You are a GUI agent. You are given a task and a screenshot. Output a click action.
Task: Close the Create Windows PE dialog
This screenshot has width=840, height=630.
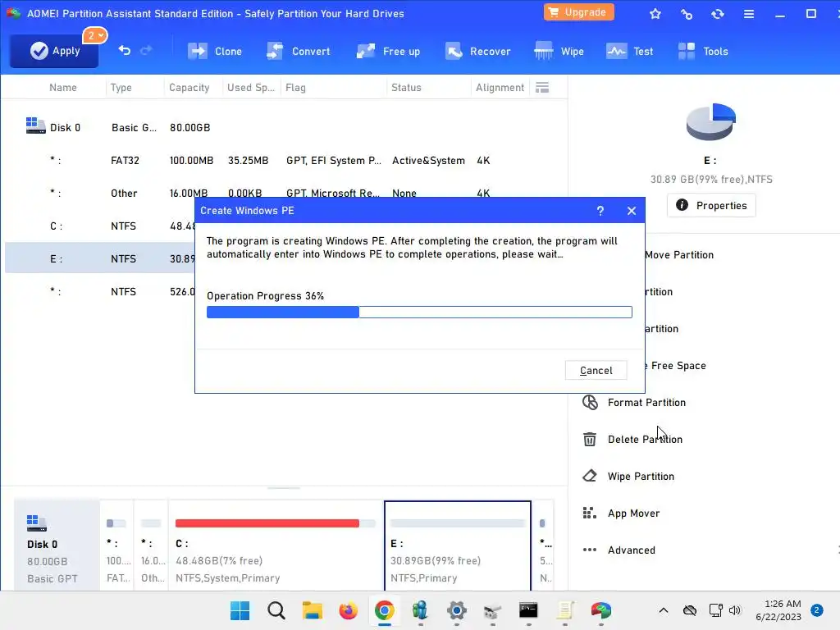632,211
